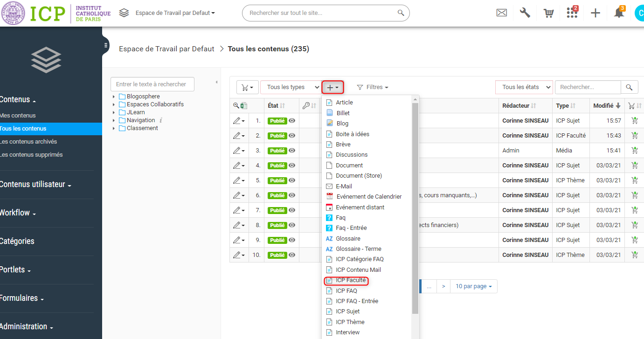Toggle the eye icon on row 1
The height and width of the screenshot is (339, 644).
[292, 121]
